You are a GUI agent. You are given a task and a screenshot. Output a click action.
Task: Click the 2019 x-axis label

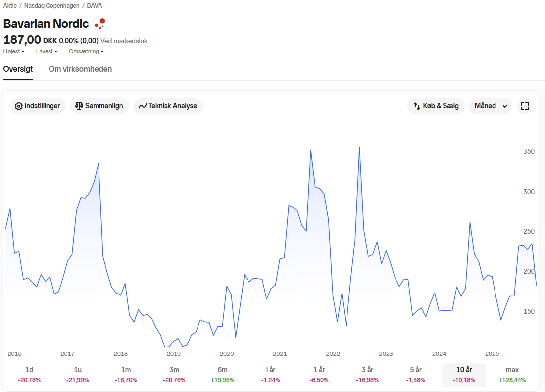coord(174,354)
